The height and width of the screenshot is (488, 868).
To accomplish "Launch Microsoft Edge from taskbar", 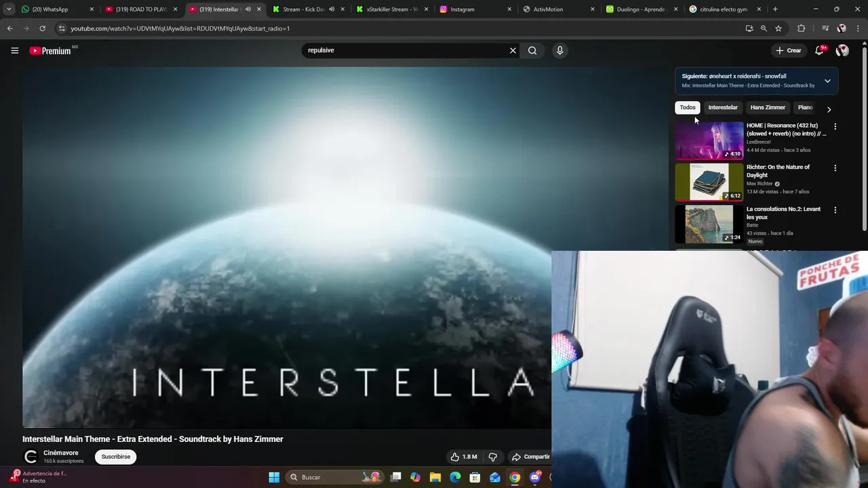I will [x=455, y=477].
